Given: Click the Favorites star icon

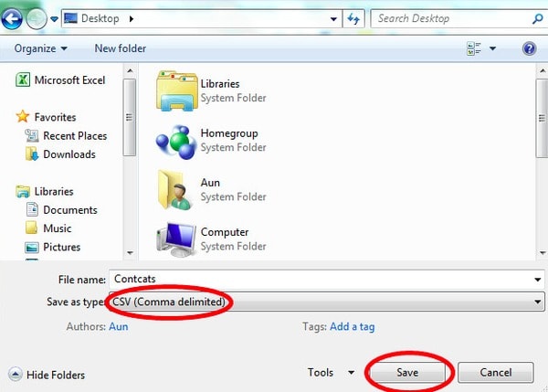Looking at the screenshot, I should click(x=23, y=116).
